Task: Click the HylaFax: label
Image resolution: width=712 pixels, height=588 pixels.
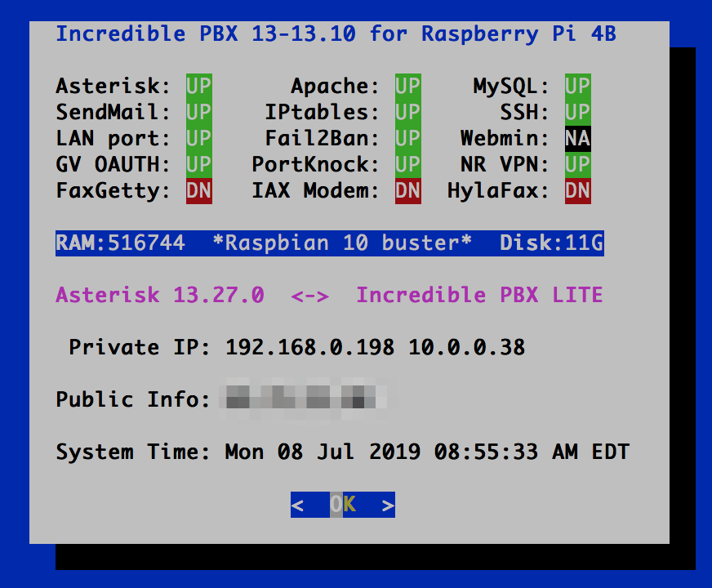Action: (x=498, y=191)
